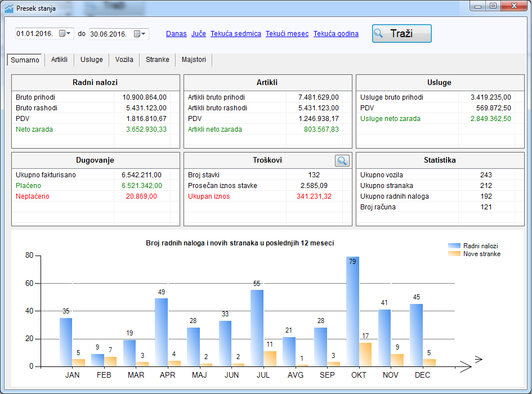Click the AVG month axis label

click(295, 375)
